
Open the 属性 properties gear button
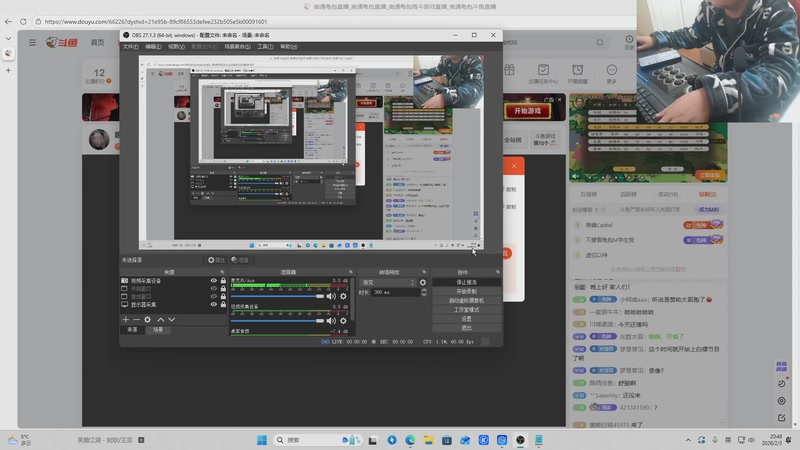click(216, 260)
